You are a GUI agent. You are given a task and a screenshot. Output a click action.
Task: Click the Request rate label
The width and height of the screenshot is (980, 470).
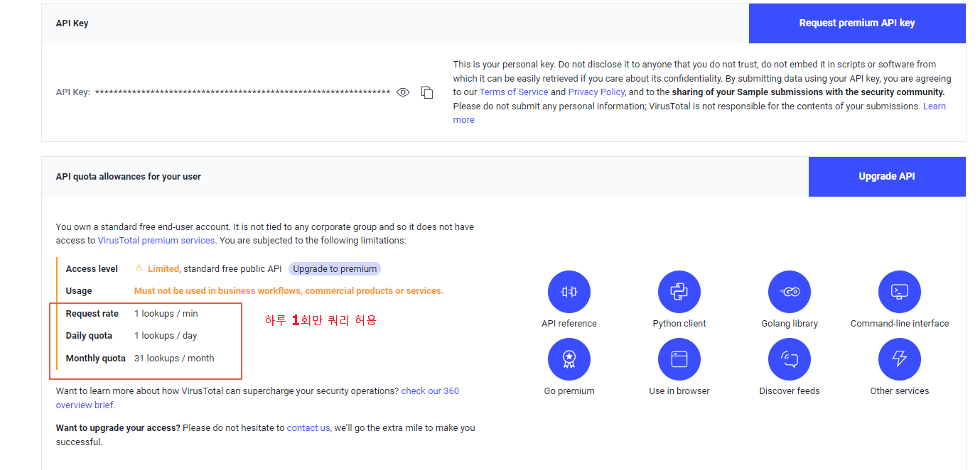[92, 314]
